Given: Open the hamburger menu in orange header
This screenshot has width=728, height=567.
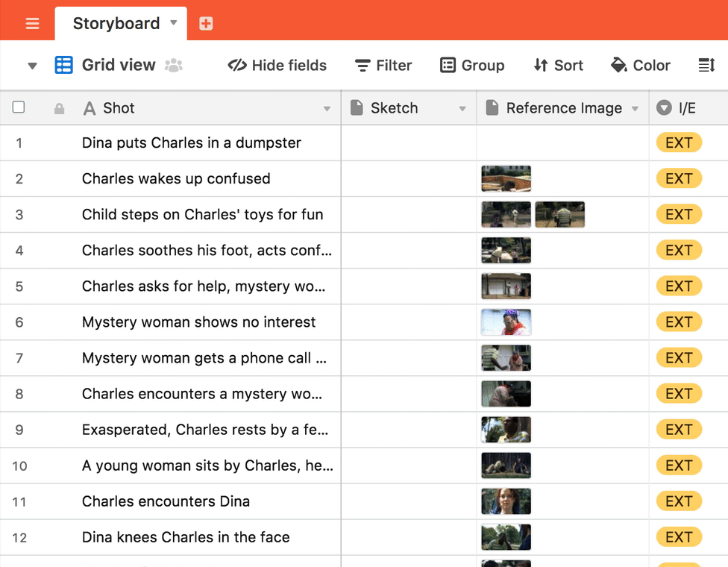Looking at the screenshot, I should coord(32,23).
